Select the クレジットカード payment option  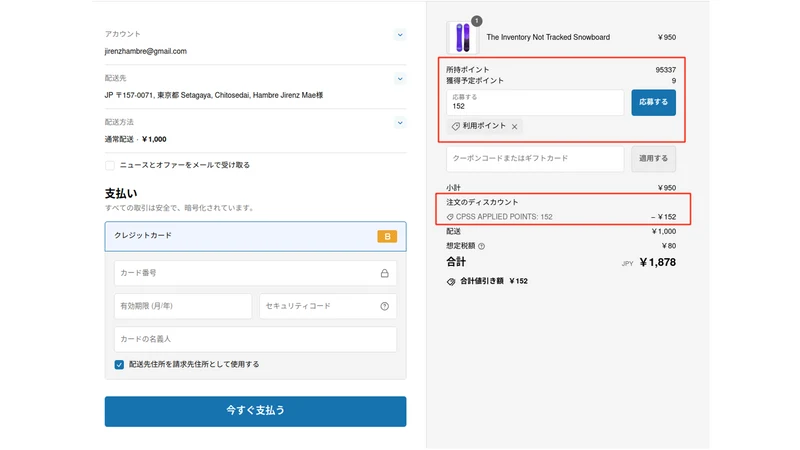[256, 236]
